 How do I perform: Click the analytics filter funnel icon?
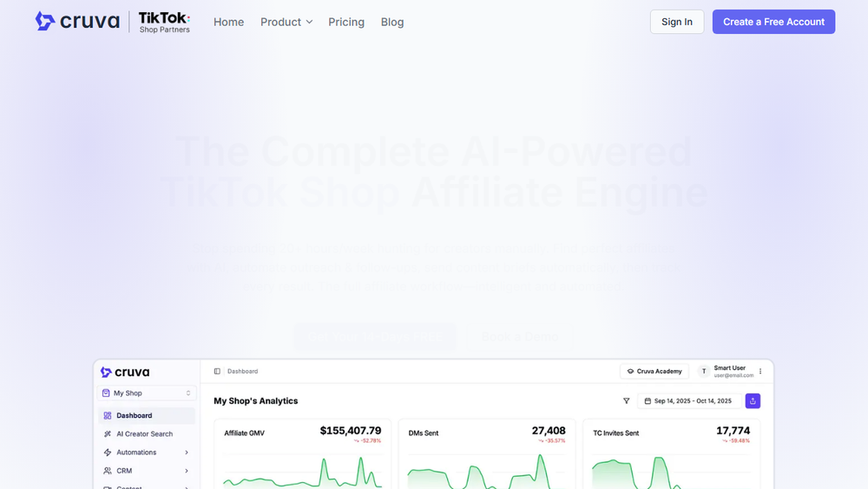[x=626, y=401]
